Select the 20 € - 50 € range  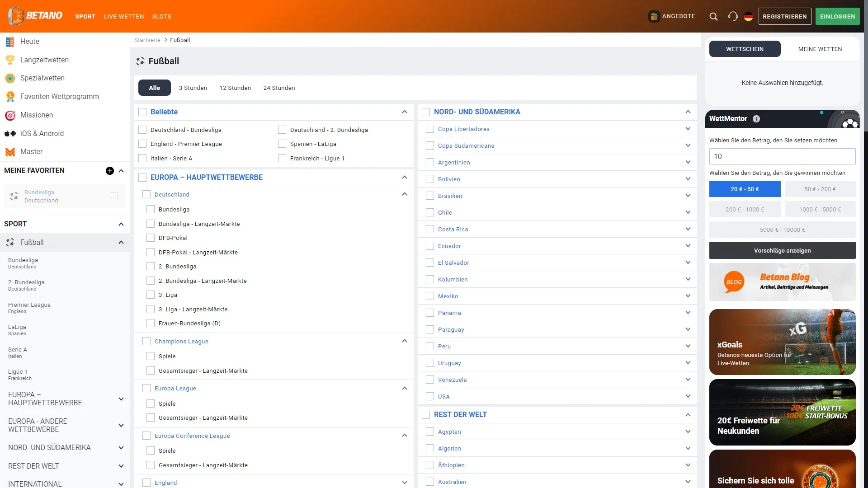coord(745,189)
